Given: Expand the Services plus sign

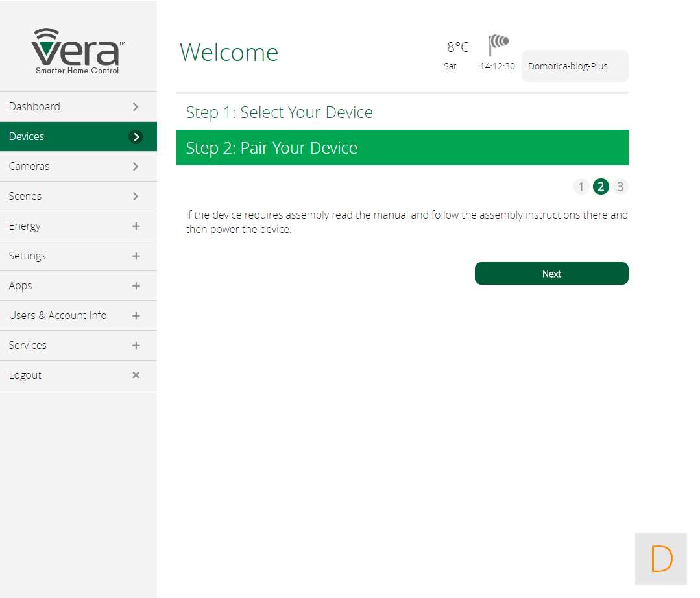Looking at the screenshot, I should [136, 346].
